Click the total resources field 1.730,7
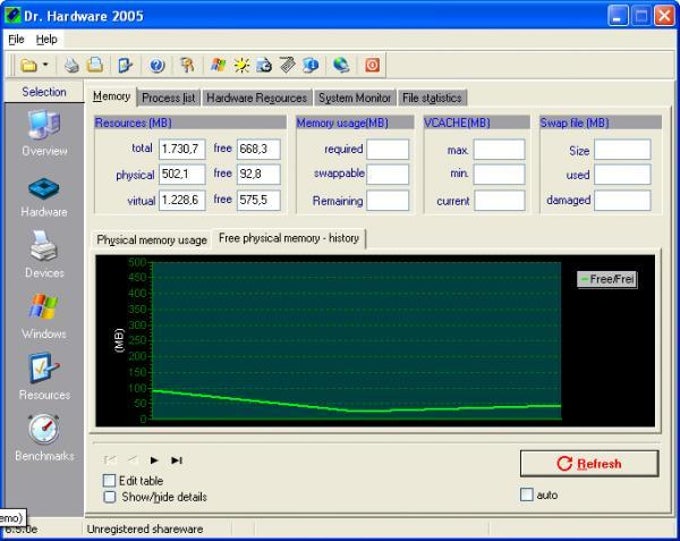Image resolution: width=680 pixels, height=541 pixels. click(x=182, y=150)
